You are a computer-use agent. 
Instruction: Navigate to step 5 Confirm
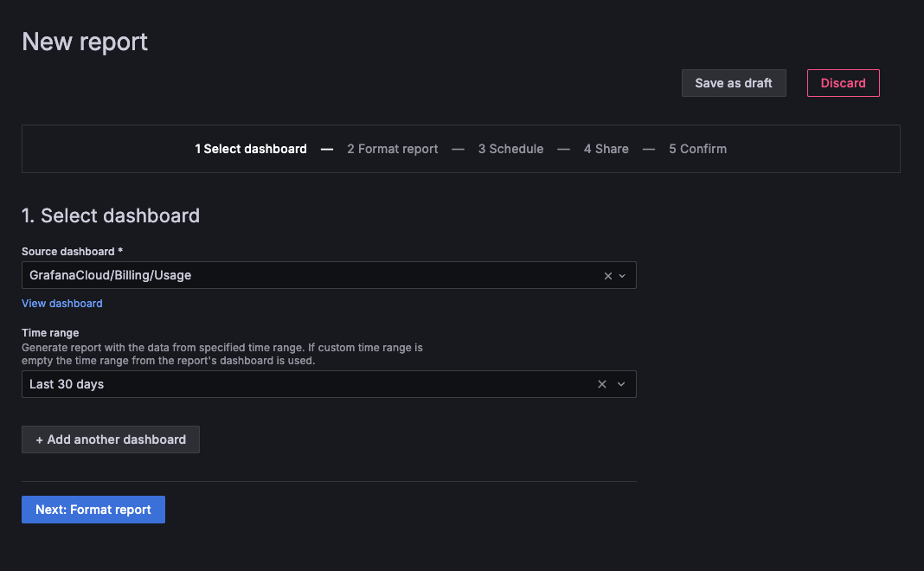tap(697, 149)
